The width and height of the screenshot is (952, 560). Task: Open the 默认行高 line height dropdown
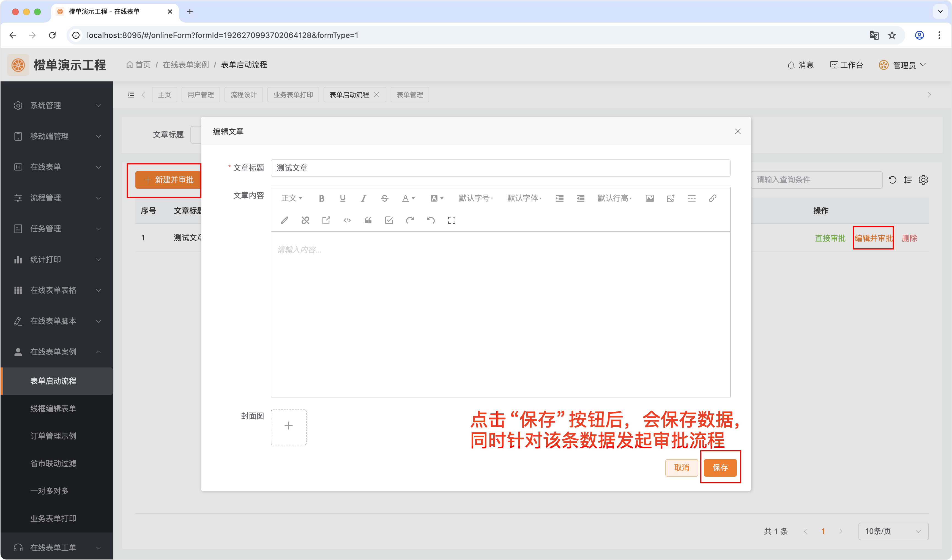(x=614, y=198)
